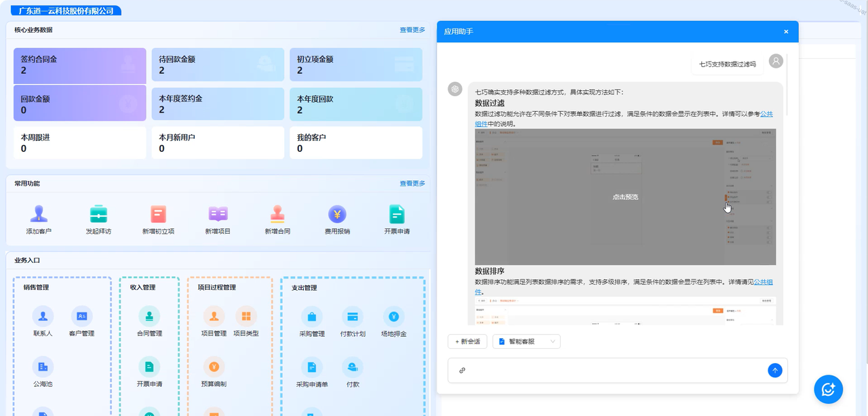Click the 公海池 icon
The image size is (868, 416).
pos(43,367)
